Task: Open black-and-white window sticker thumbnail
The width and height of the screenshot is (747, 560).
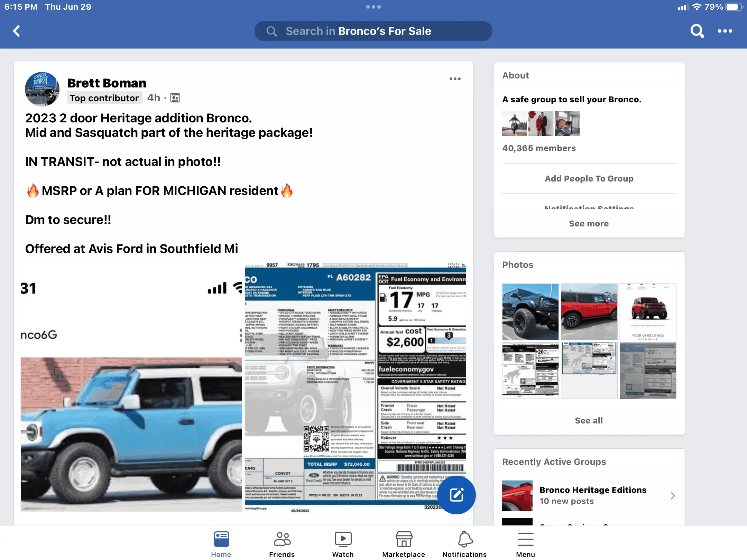Action: point(530,371)
